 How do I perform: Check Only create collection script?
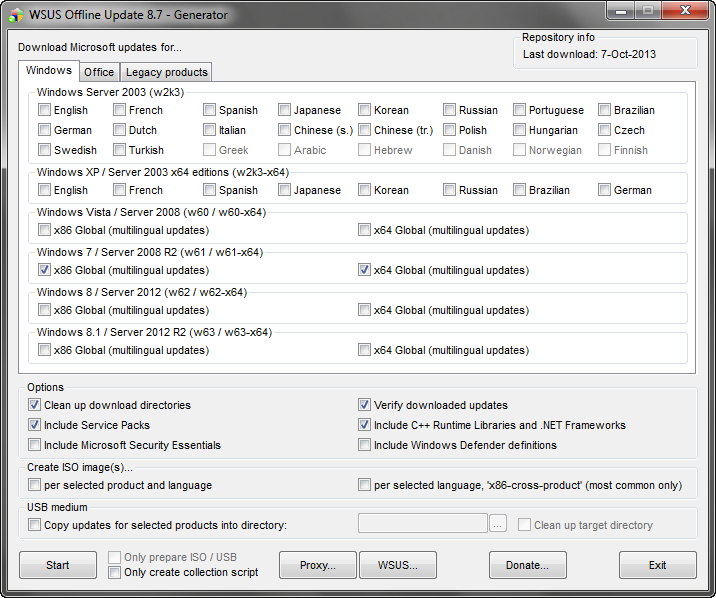(x=114, y=572)
